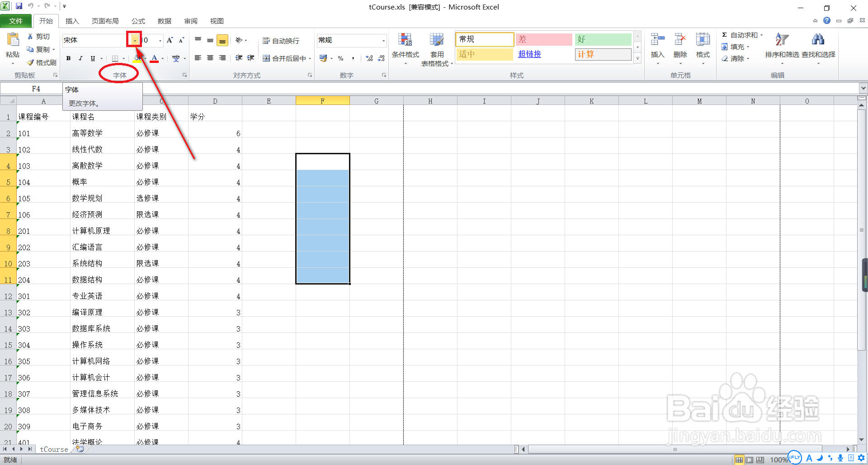Select the tCourse sheet tab
The width and height of the screenshot is (868, 465).
(x=54, y=449)
